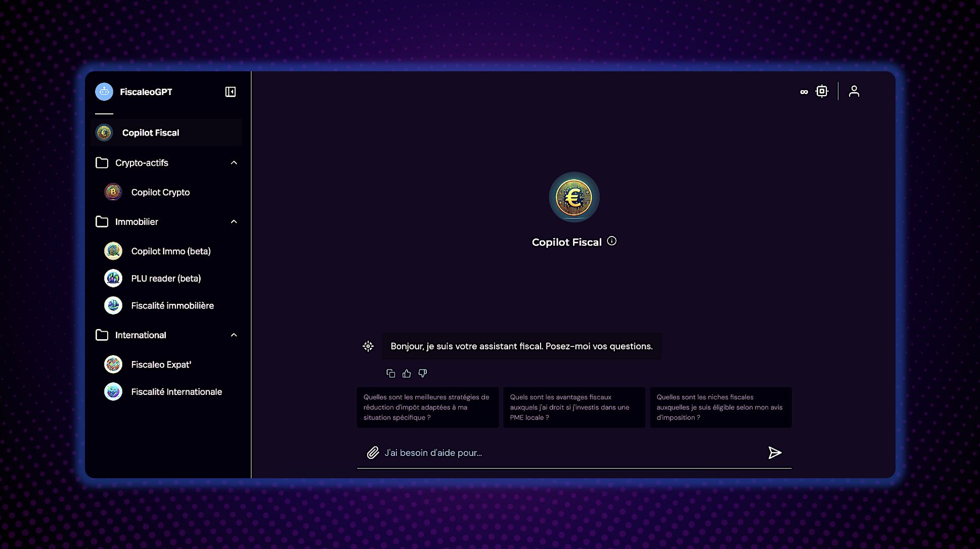Collapse the Immobilier folder chevron

click(x=234, y=222)
